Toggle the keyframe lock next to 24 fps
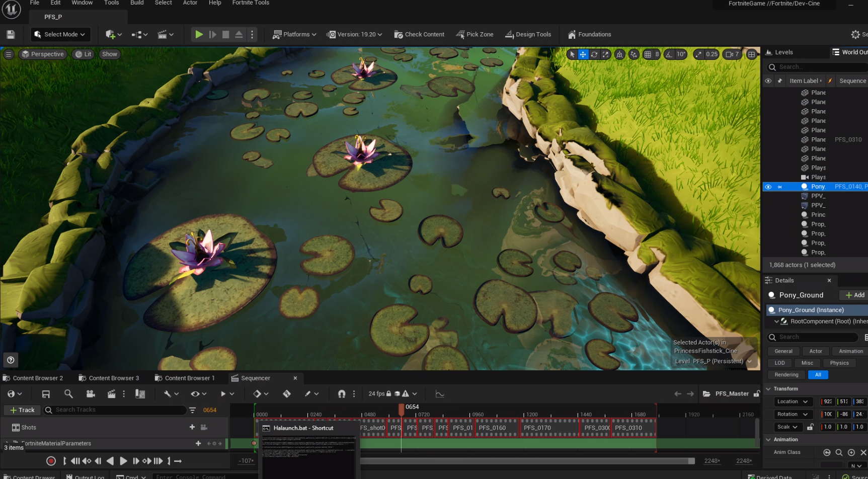This screenshot has height=479, width=868. pyautogui.click(x=390, y=393)
